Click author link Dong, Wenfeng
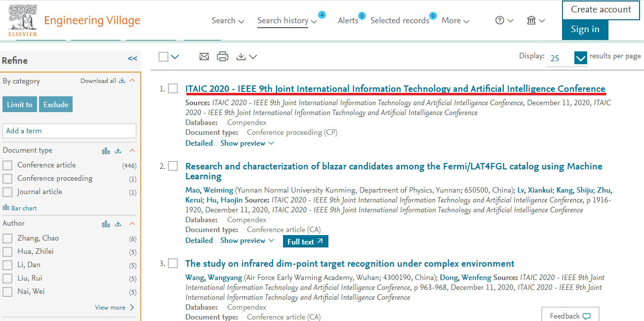The height and width of the screenshot is (321, 644). click(x=466, y=278)
